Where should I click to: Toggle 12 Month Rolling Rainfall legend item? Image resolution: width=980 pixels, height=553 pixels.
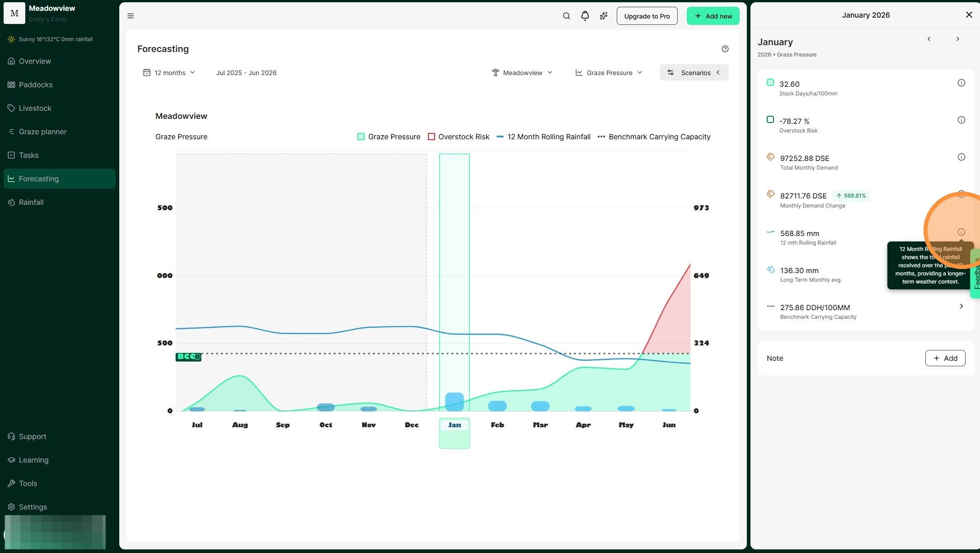[x=544, y=137]
